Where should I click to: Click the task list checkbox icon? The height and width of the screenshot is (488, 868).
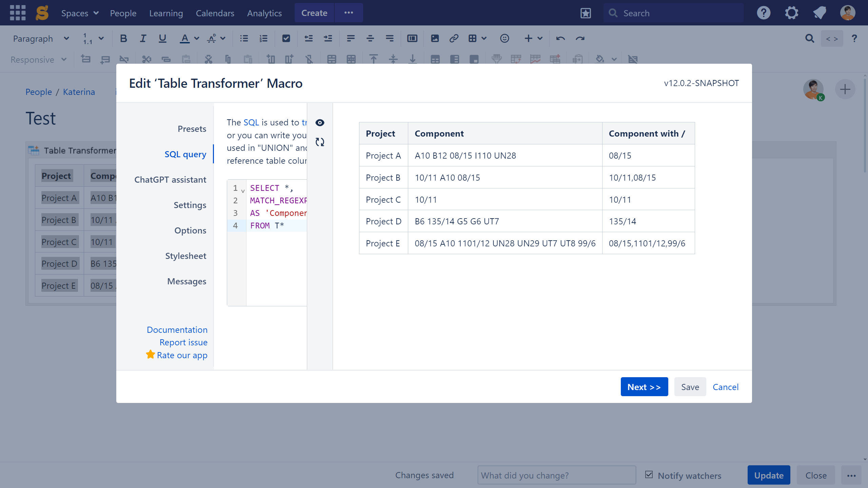(x=286, y=38)
